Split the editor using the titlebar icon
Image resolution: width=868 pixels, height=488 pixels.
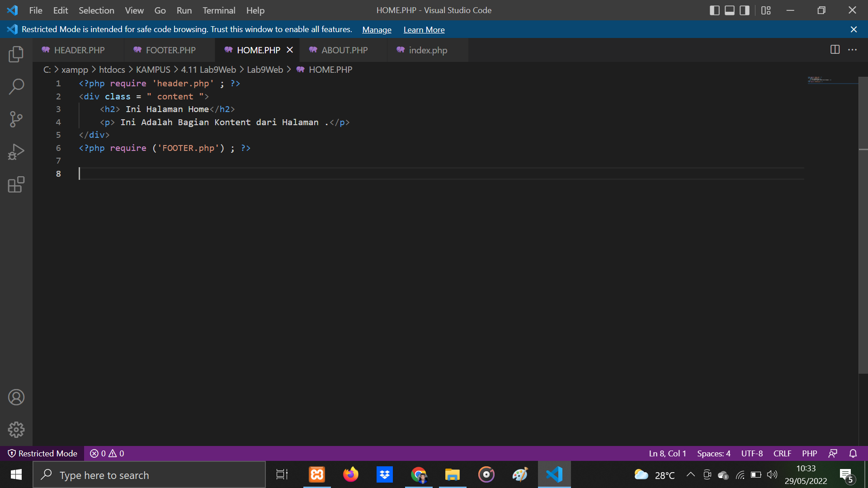pos(834,50)
